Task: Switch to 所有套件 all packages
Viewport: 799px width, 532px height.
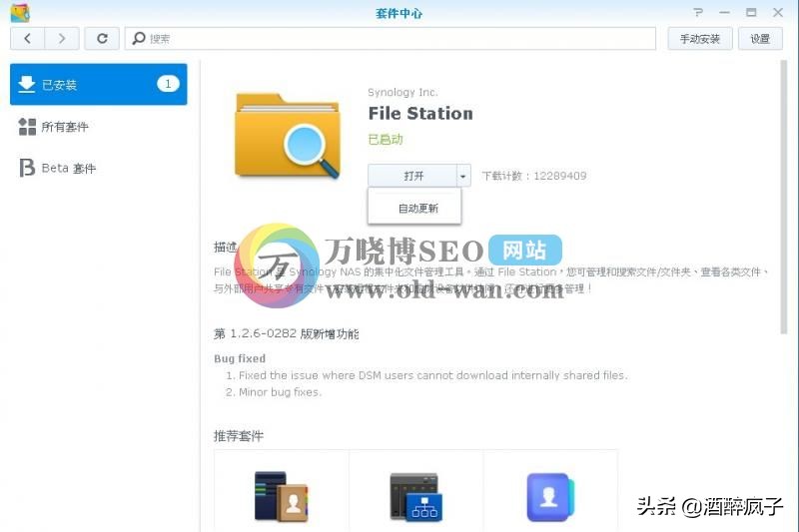Action: [98, 126]
